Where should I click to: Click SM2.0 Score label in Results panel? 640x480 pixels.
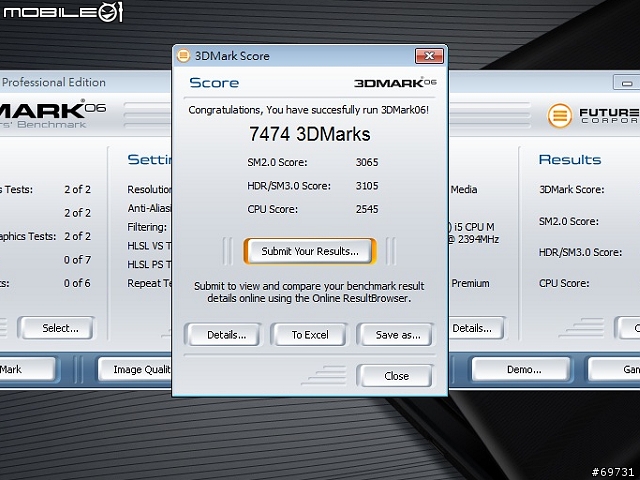coord(569,221)
